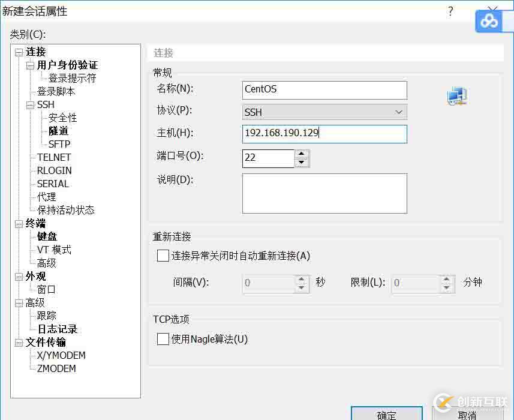Open the 协议 protocol dropdown

[x=398, y=112]
